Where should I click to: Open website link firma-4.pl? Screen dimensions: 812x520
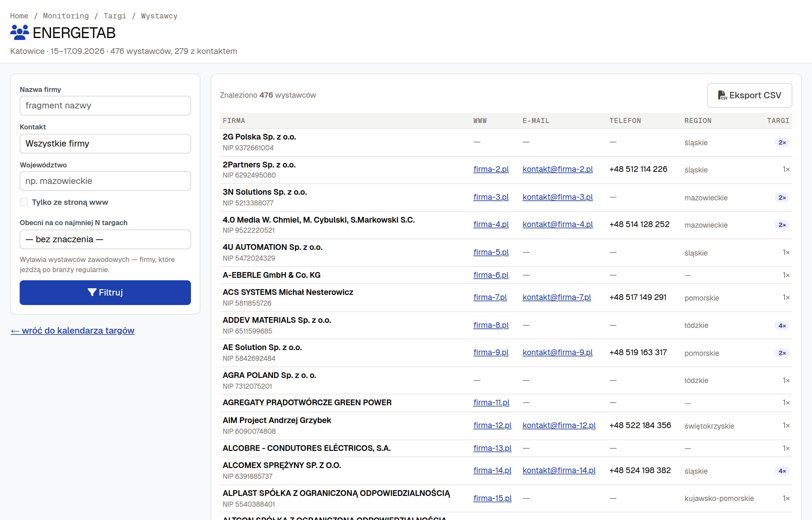point(491,224)
